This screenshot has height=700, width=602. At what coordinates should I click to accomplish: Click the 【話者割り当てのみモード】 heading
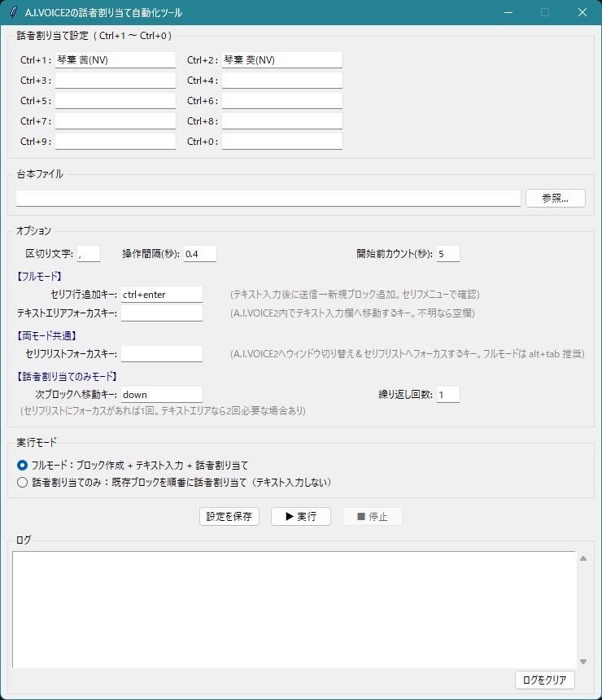click(x=67, y=376)
